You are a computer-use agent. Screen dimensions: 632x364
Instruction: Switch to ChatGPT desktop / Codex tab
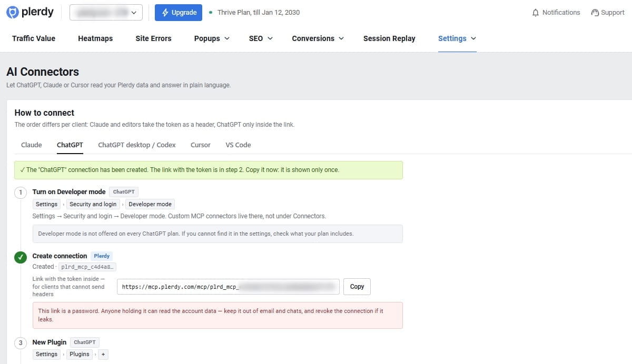coord(137,145)
